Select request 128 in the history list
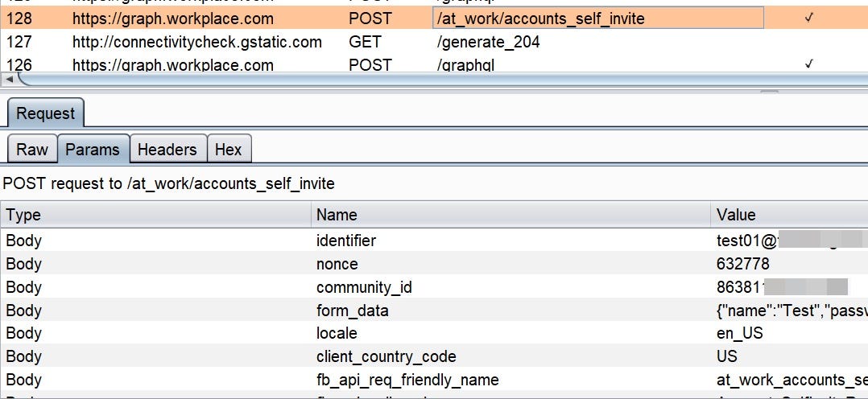The image size is (868, 399). (434, 19)
